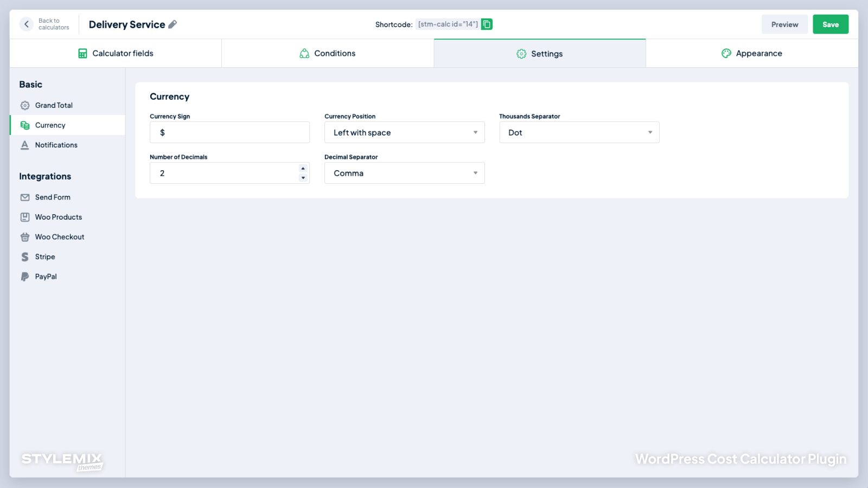The image size is (868, 488).
Task: Click the Number of Decimals field
Action: [x=230, y=173]
